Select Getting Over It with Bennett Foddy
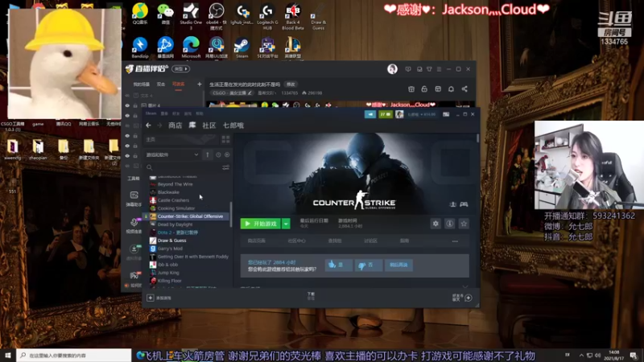Screen dimensions: 644x362 point(193,257)
